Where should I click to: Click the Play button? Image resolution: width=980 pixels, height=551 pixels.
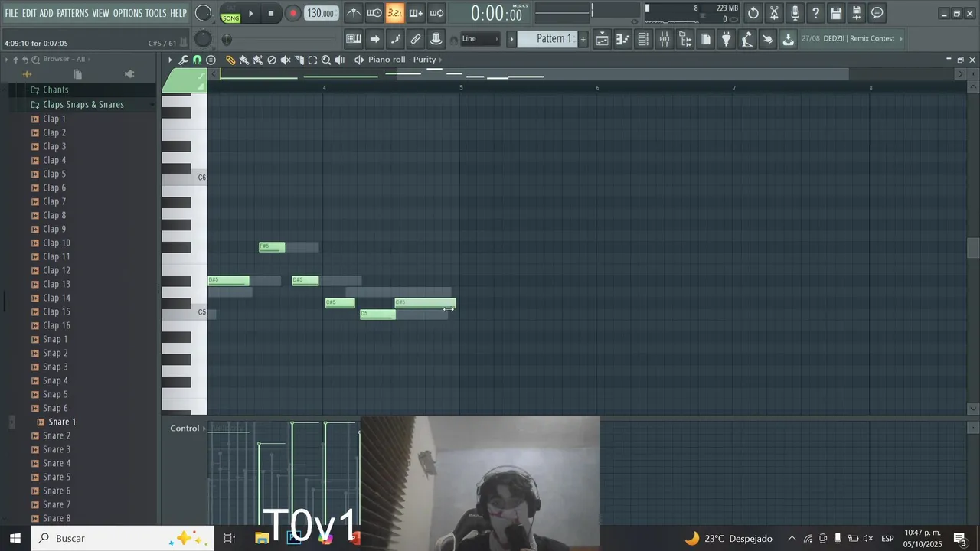click(x=250, y=13)
